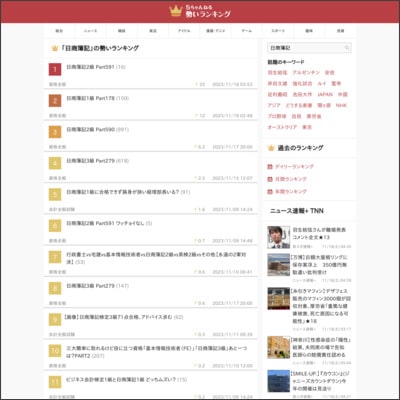Click the アルゼンチン keyword link
Viewport: 400px width, 400px height.
(x=306, y=73)
